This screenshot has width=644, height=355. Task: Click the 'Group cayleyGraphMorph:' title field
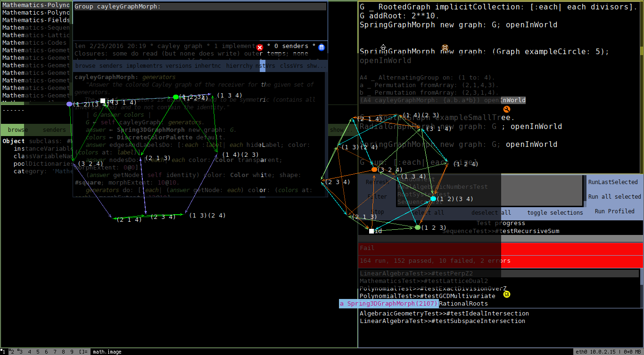tap(200, 7)
